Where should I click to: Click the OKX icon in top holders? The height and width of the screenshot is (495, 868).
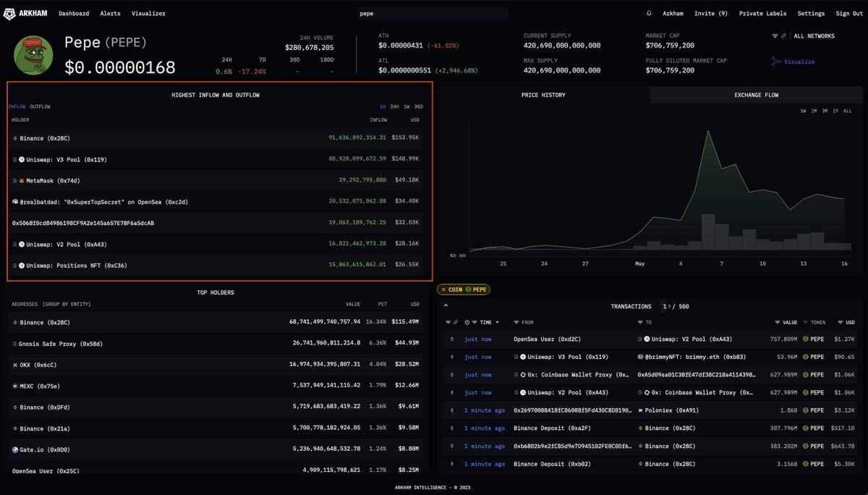coord(15,365)
